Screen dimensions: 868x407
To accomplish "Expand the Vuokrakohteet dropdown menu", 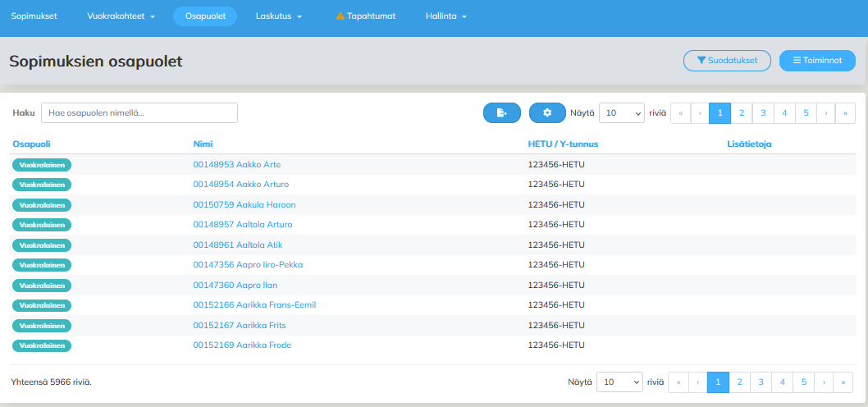I will tap(121, 16).
